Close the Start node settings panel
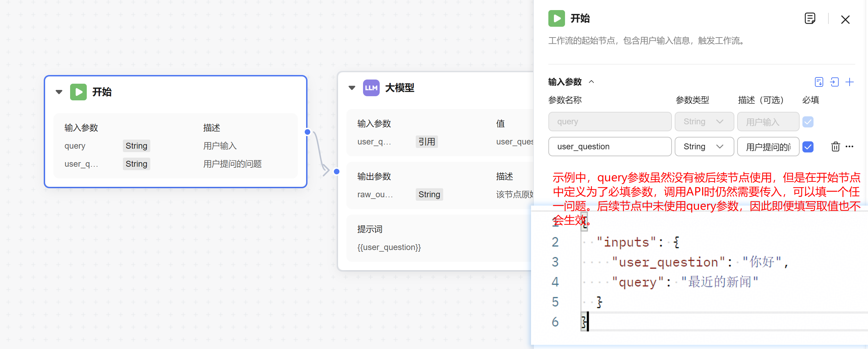 tap(845, 19)
